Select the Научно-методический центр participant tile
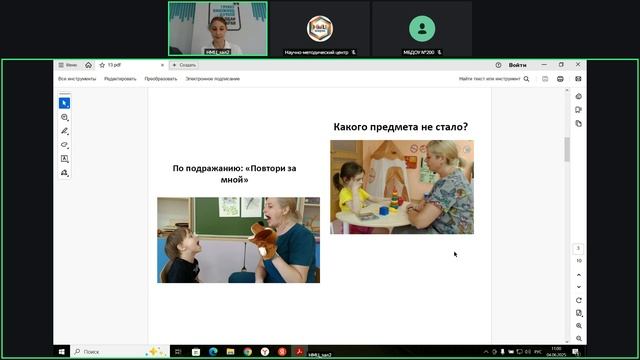This screenshot has height=360, width=640. coord(320,29)
